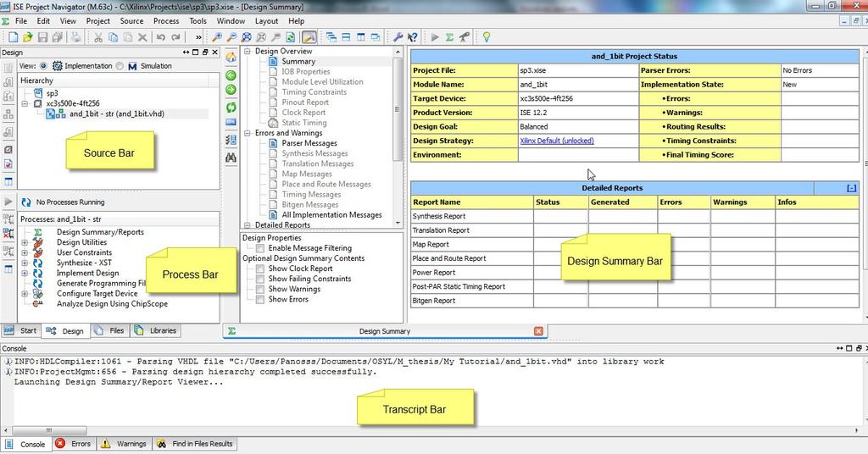
Task: Click the Open folder toolbar icon
Action: tap(28, 37)
